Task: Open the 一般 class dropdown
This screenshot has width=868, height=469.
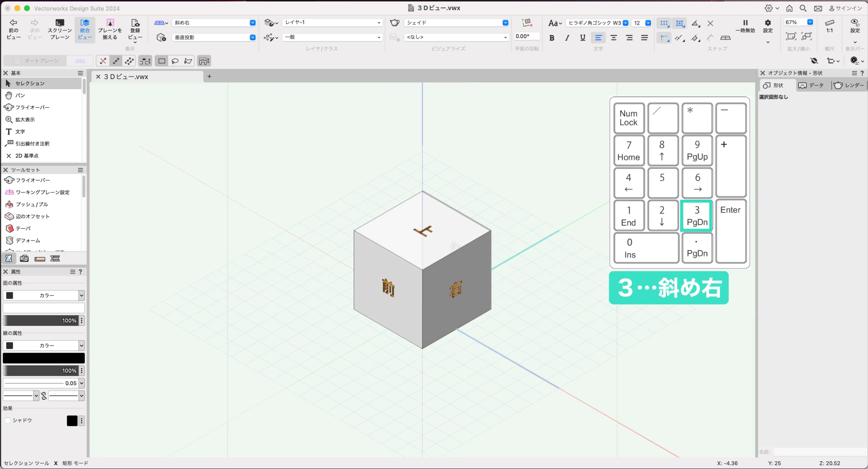Action: tap(332, 37)
